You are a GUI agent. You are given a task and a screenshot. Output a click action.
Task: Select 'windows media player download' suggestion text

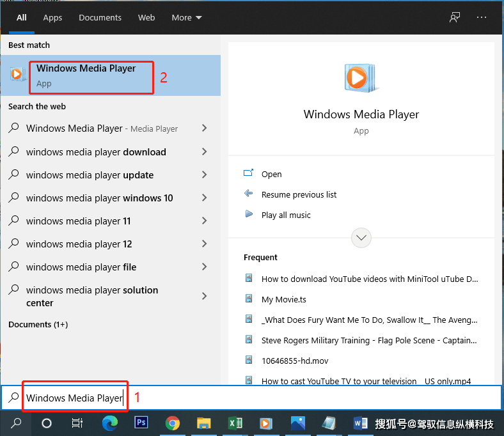96,152
